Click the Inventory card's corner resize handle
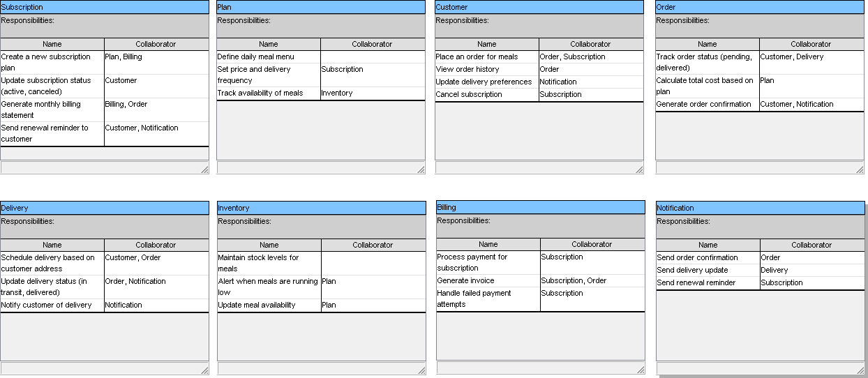This screenshot has width=868, height=378. (x=421, y=370)
